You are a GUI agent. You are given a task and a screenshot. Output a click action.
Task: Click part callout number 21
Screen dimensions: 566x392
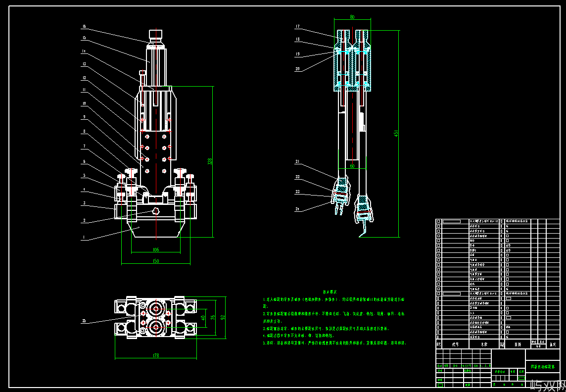(x=297, y=161)
